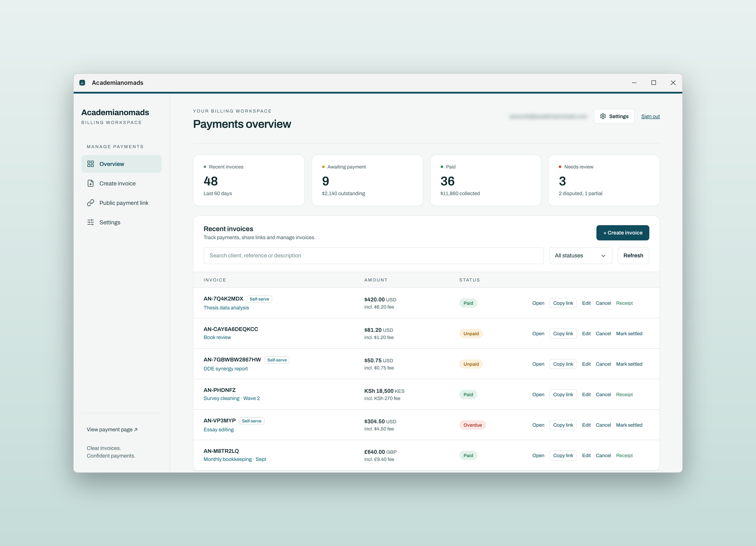The height and width of the screenshot is (546, 756).
Task: View Receipt for AN-PHDNFZ
Action: point(624,395)
